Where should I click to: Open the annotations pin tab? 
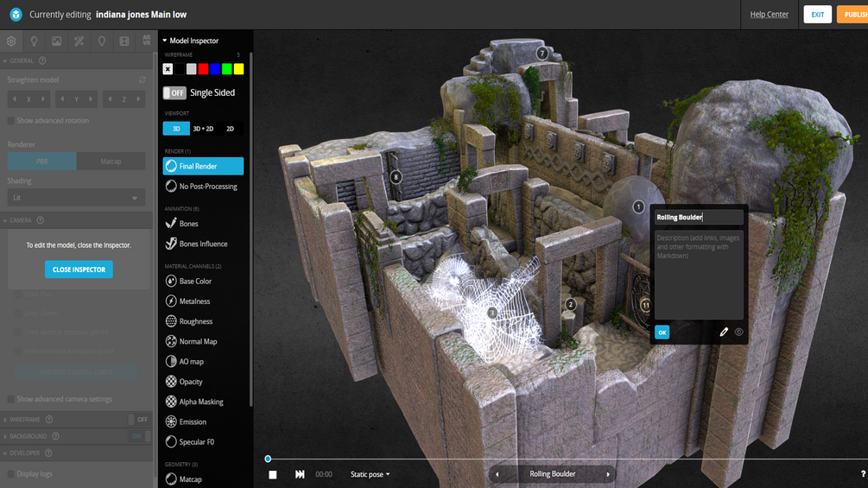pos(102,41)
